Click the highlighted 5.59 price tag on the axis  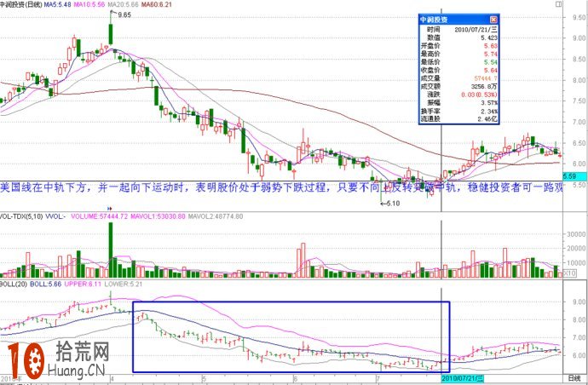574,175
